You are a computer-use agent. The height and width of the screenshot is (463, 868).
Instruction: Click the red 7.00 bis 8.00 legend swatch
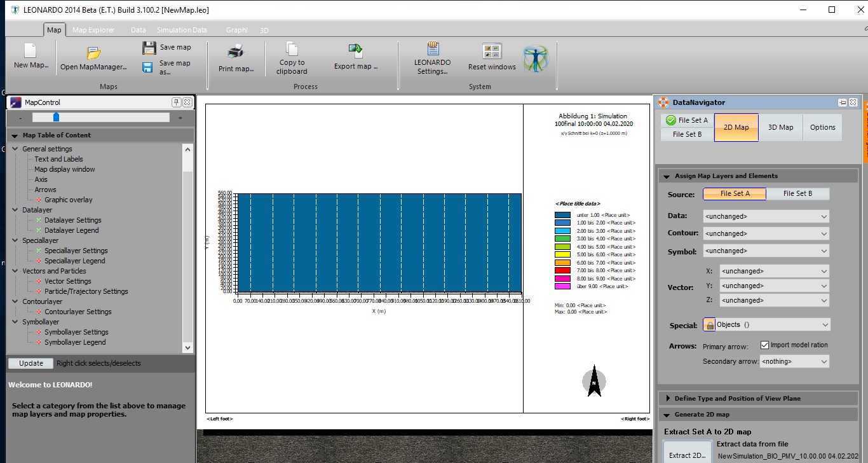pyautogui.click(x=562, y=270)
